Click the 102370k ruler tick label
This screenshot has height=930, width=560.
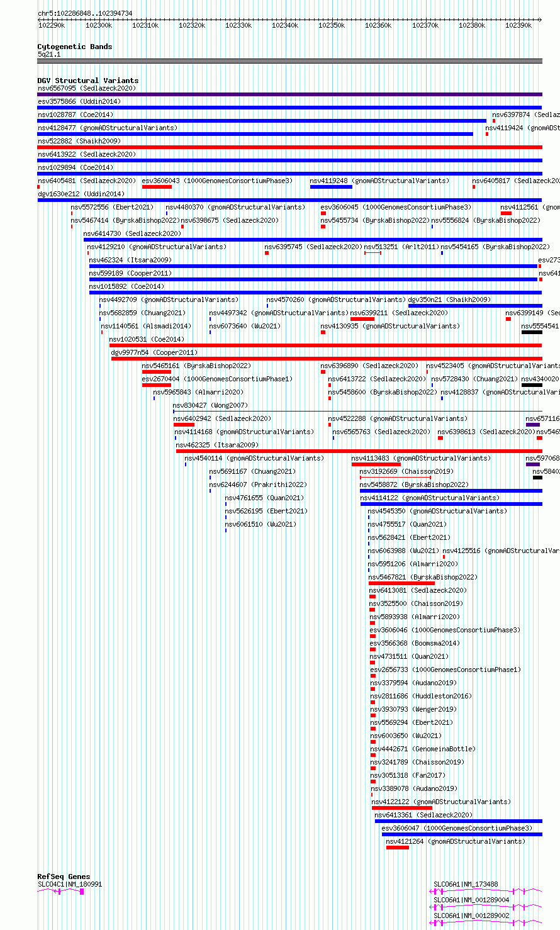[x=425, y=25]
